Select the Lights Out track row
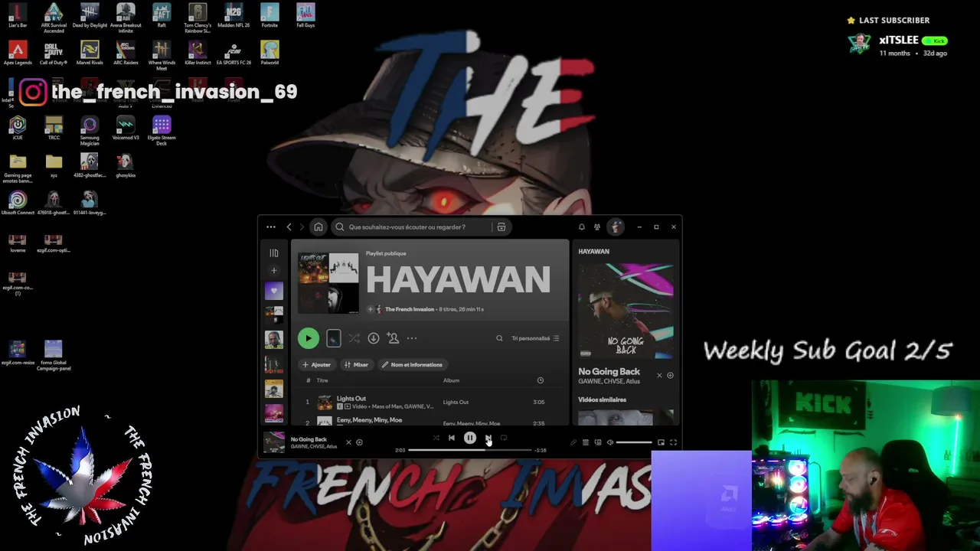The width and height of the screenshot is (980, 551). tap(431, 402)
